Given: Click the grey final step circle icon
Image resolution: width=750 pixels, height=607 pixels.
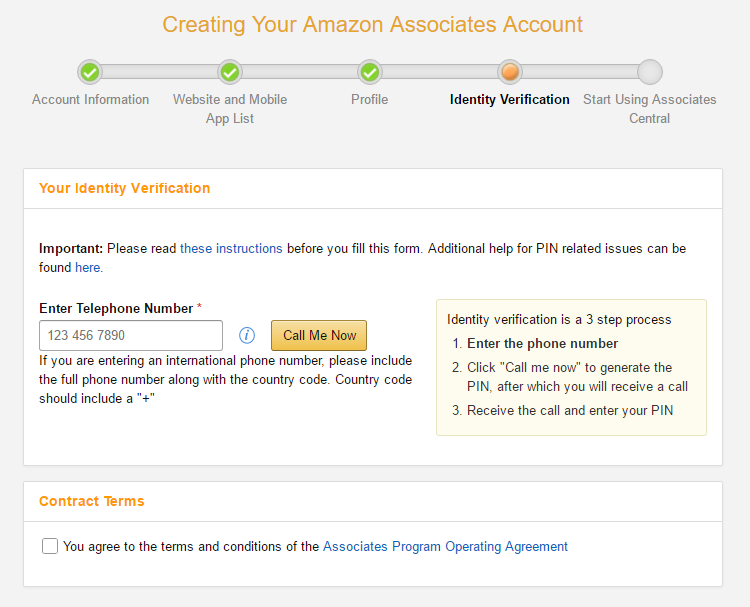Looking at the screenshot, I should point(650,72).
